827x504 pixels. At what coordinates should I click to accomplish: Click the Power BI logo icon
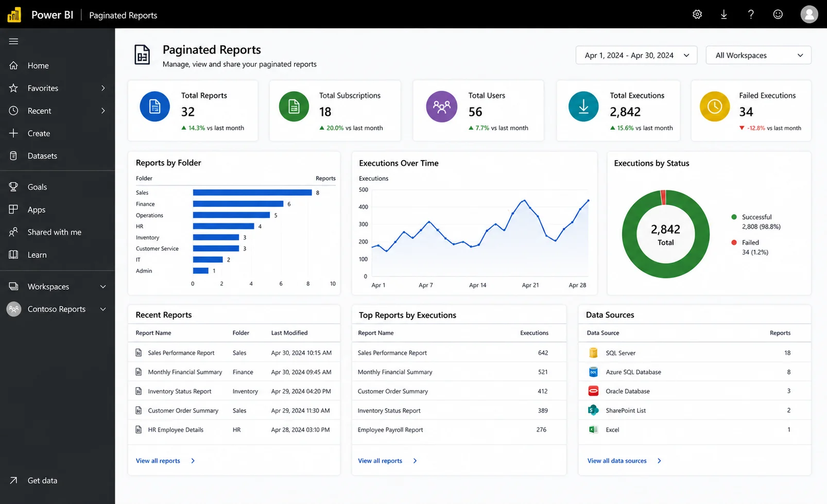tap(14, 15)
